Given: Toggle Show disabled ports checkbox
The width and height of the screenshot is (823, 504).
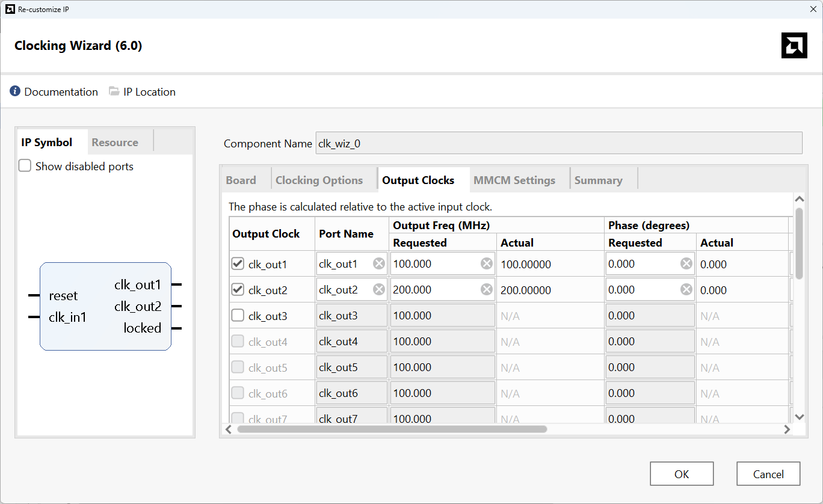Looking at the screenshot, I should click(x=25, y=166).
